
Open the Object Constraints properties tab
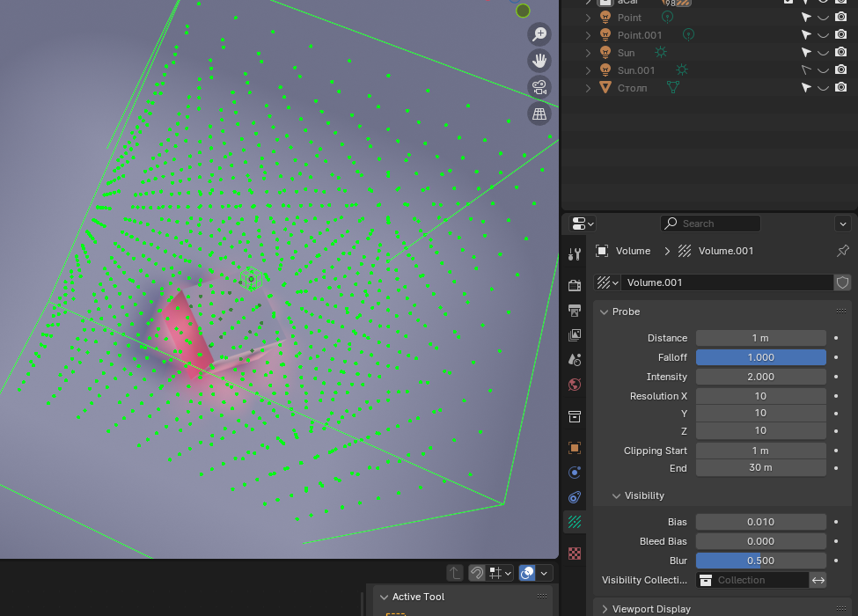pos(575,497)
